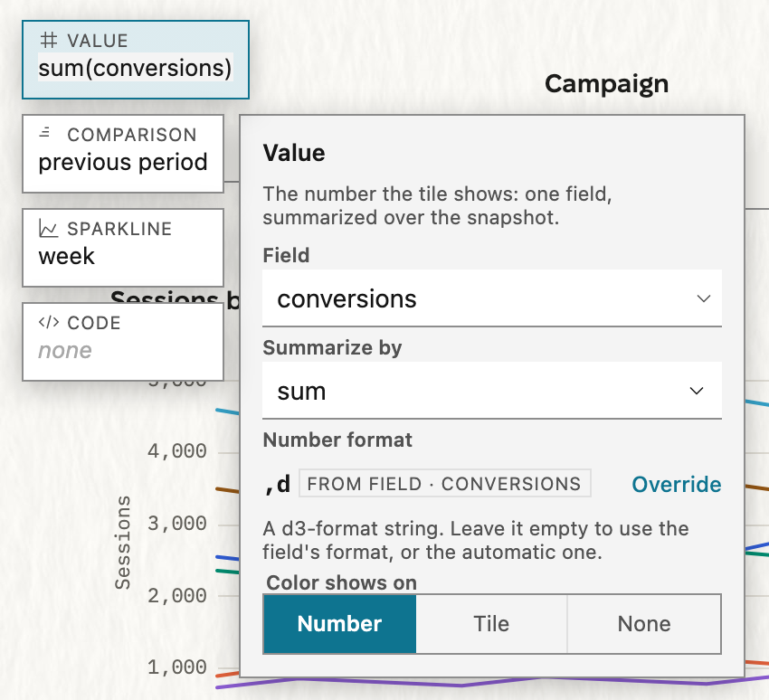Open the Code none card

[123, 342]
